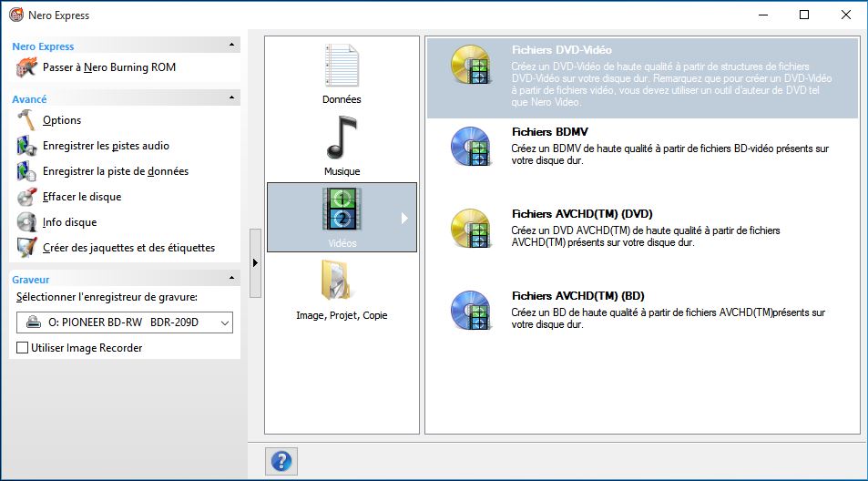This screenshot has width=868, height=481.
Task: Click the arrow next to Vidéos category
Action: pyautogui.click(x=404, y=219)
